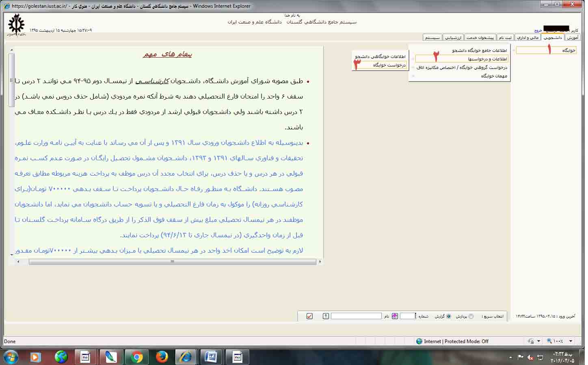Open Windows Media Player from taskbar
588x365 pixels.
coord(36,357)
